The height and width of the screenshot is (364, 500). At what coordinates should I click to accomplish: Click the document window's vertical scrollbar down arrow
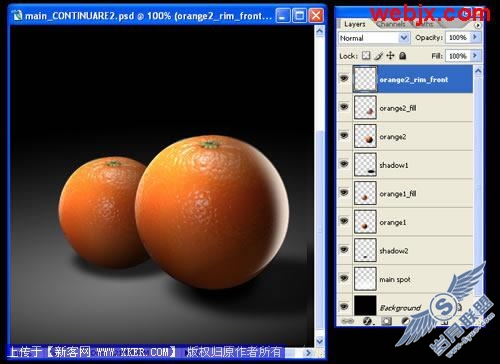coord(320,341)
